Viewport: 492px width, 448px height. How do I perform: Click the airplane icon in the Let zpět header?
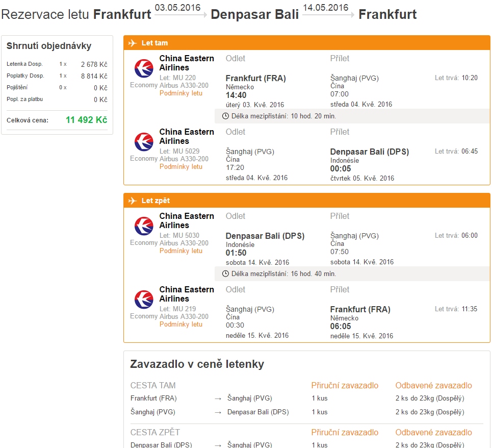[x=133, y=201]
